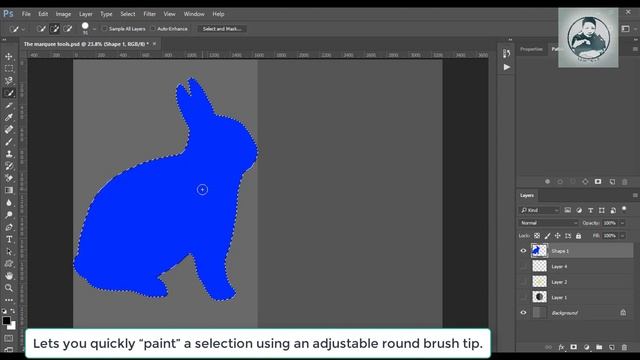The height and width of the screenshot is (360, 640).
Task: Open tool preset picker arrow
Action: [23, 29]
